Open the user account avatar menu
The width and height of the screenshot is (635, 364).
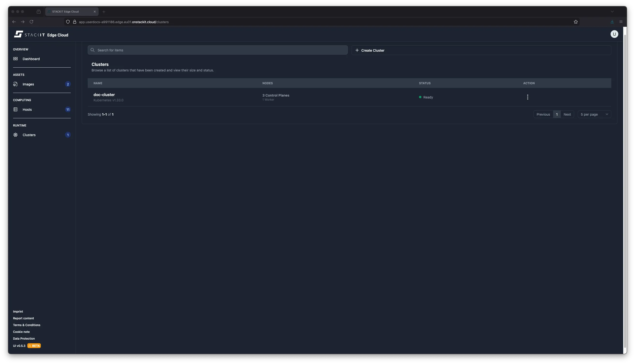click(x=614, y=34)
